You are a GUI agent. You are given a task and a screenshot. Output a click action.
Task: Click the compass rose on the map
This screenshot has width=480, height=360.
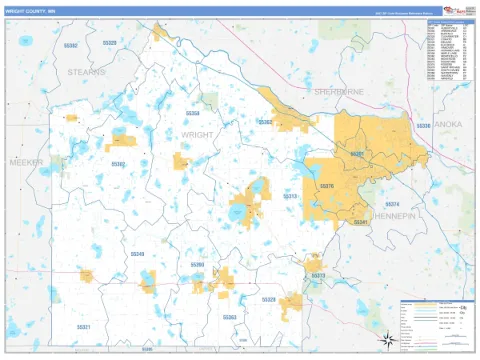[388, 340]
